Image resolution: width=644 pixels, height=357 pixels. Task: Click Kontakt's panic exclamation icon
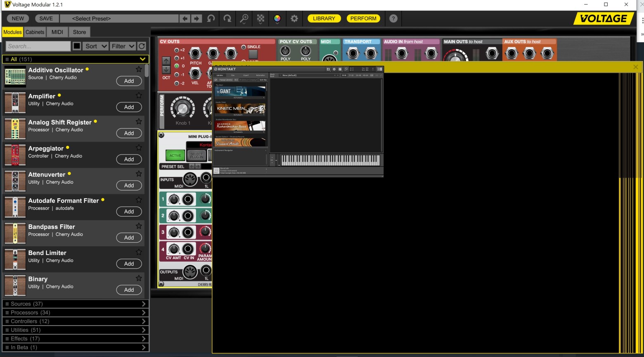coord(373,69)
